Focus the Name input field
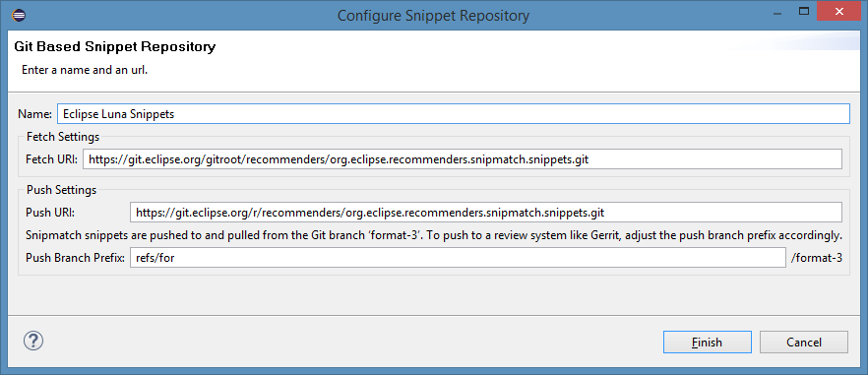The width and height of the screenshot is (868, 375). 453,114
